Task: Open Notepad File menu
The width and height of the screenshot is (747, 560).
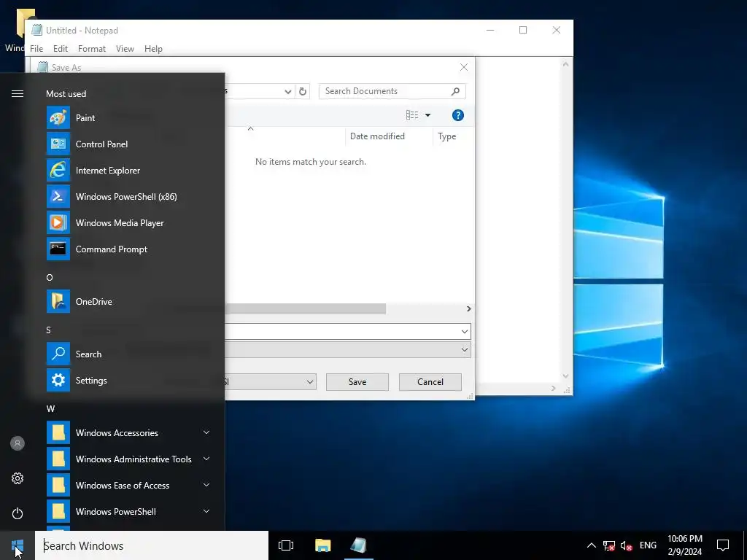Action: tap(36, 49)
